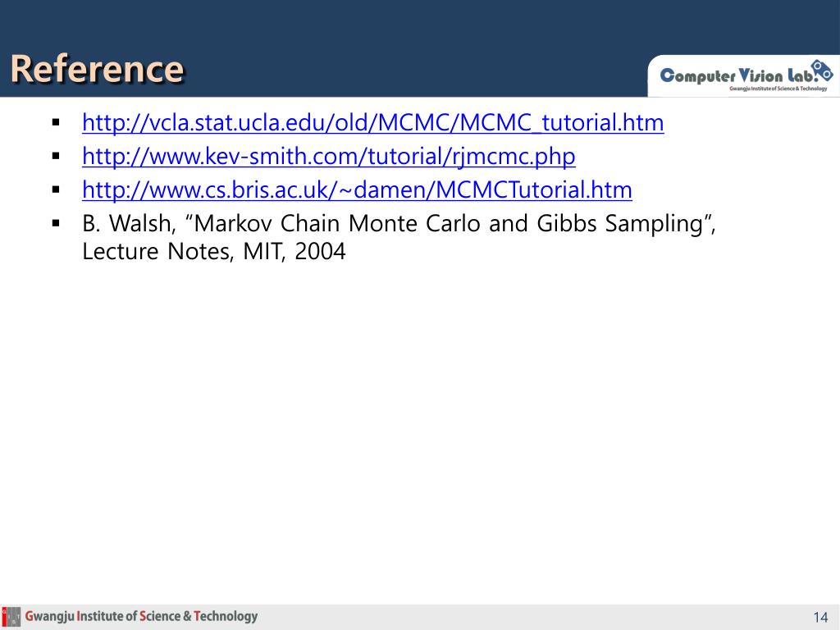Click the author name B. Walsh
Image resolution: width=840 pixels, height=630 pixels.
coord(129,223)
